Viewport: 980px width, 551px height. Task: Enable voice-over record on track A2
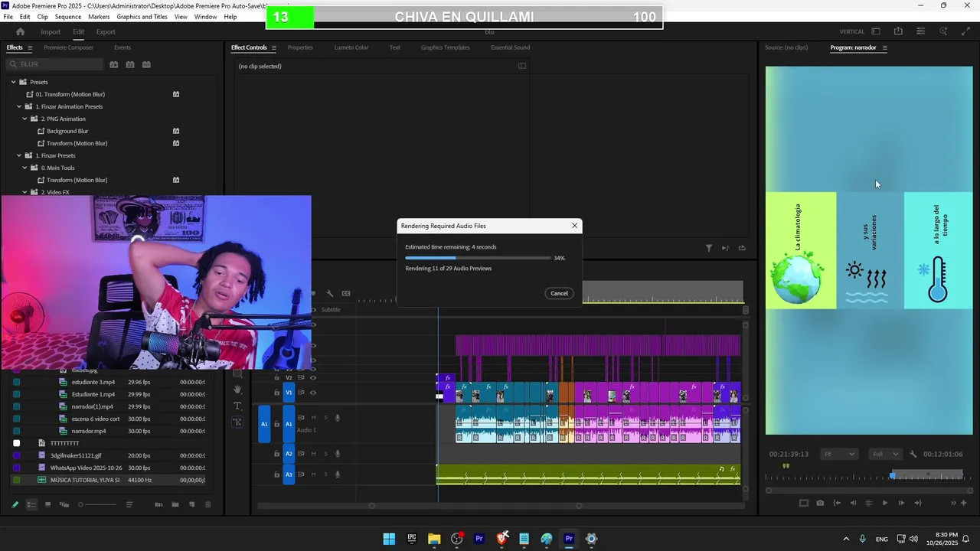tap(338, 453)
